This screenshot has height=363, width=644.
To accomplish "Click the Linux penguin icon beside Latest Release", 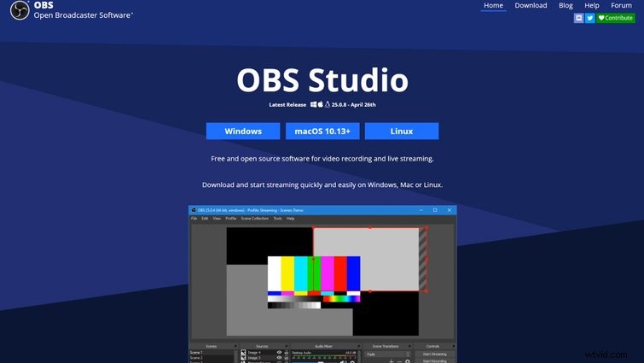I will pyautogui.click(x=328, y=104).
